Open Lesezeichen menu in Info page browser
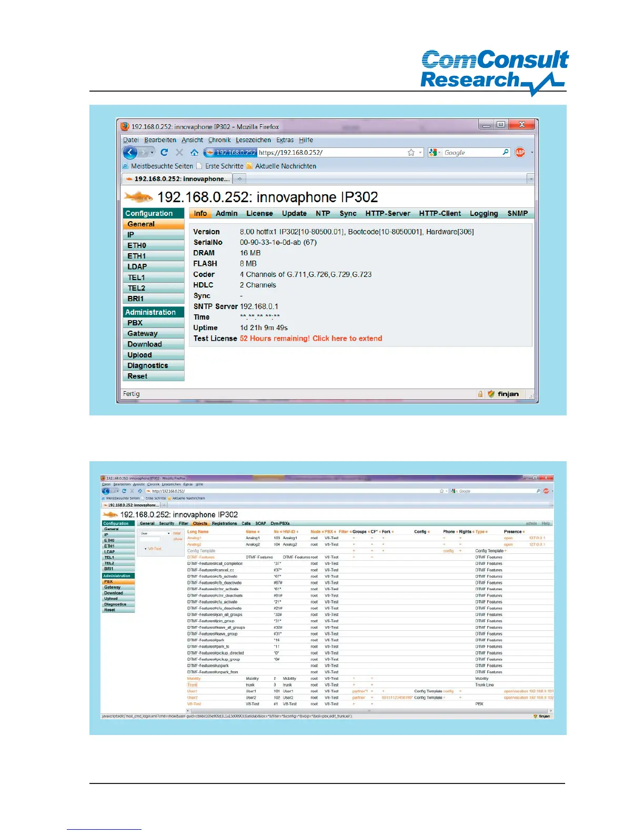The image size is (644, 834). click(x=253, y=140)
